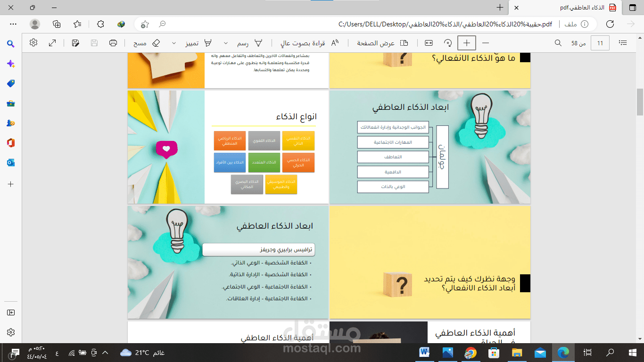The height and width of the screenshot is (362, 644).
Task: Open sidebar settings gear
Action: (11, 332)
